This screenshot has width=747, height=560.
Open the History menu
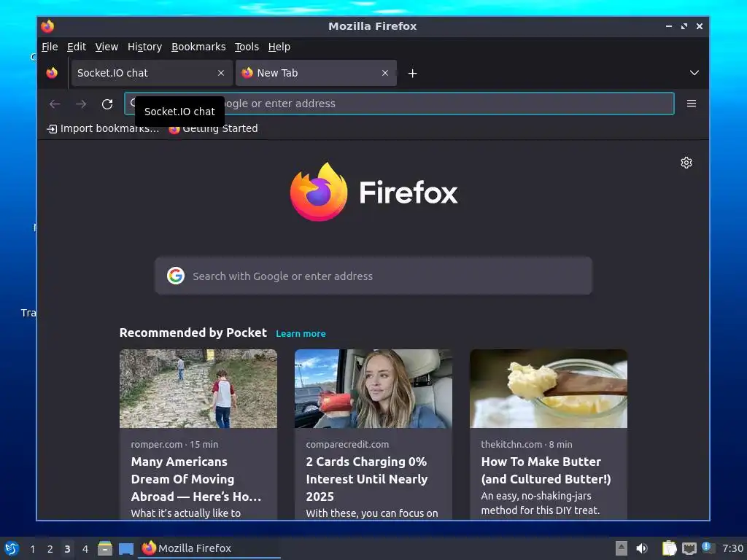(144, 47)
